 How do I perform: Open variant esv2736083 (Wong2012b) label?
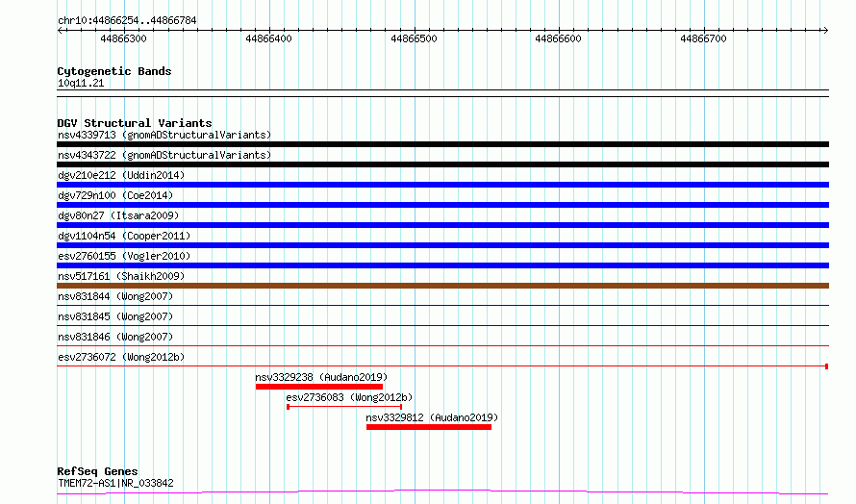pyautogui.click(x=349, y=397)
